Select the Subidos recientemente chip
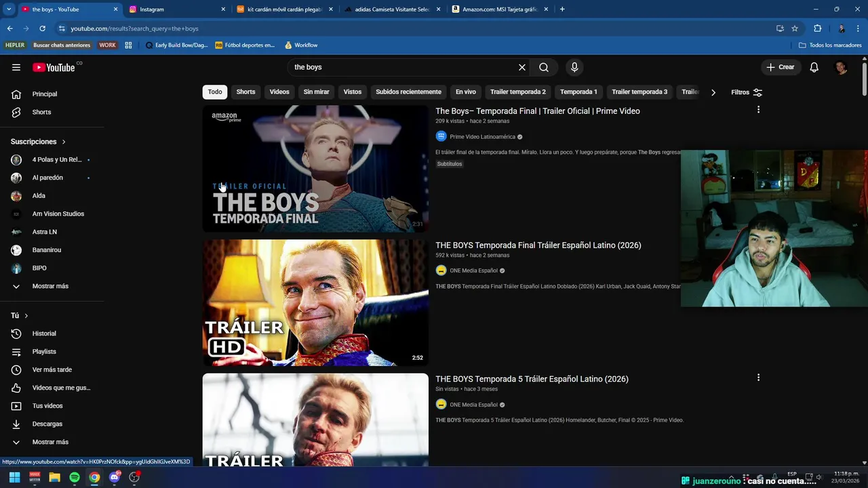 pyautogui.click(x=408, y=92)
